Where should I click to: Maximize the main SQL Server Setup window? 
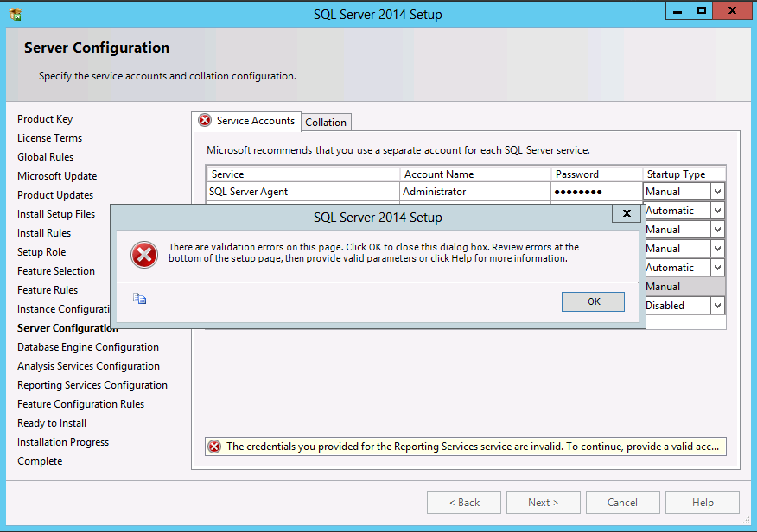[702, 11]
